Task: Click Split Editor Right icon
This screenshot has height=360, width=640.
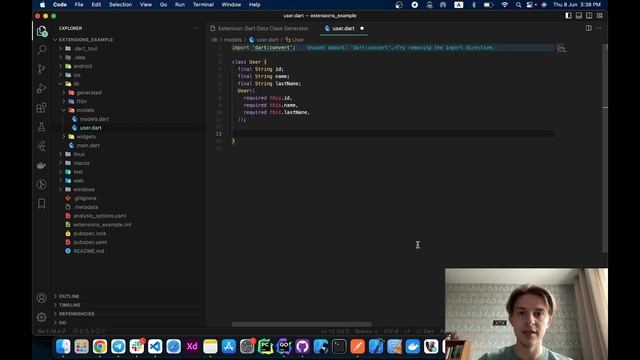Action: coord(589,28)
